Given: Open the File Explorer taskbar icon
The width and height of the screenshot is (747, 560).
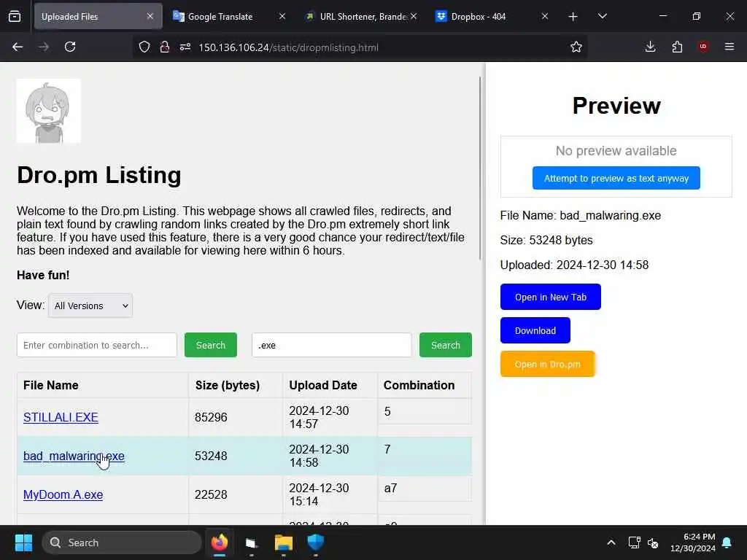Looking at the screenshot, I should (284, 542).
